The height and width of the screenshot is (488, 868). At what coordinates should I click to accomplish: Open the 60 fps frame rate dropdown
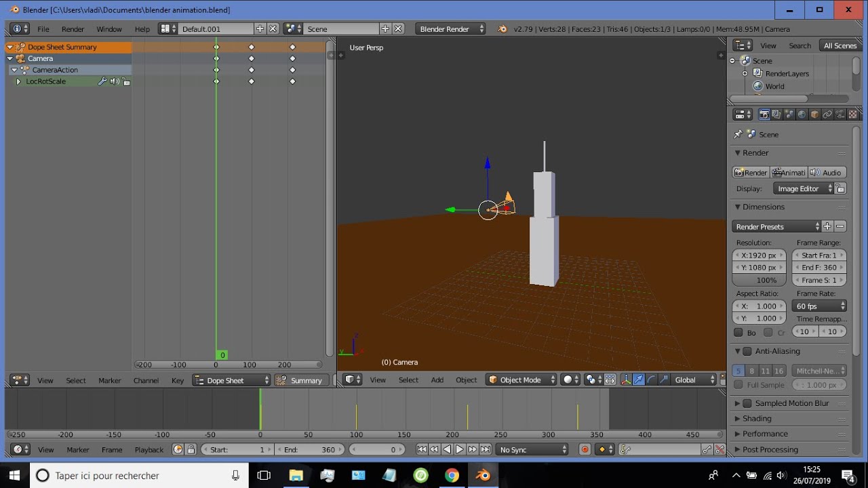tap(819, 306)
